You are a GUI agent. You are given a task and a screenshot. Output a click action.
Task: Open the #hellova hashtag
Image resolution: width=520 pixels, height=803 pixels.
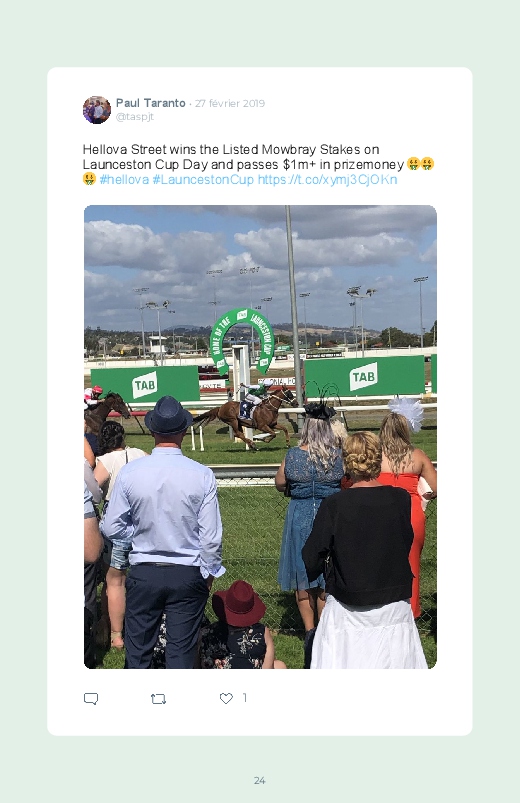pyautogui.click(x=124, y=180)
